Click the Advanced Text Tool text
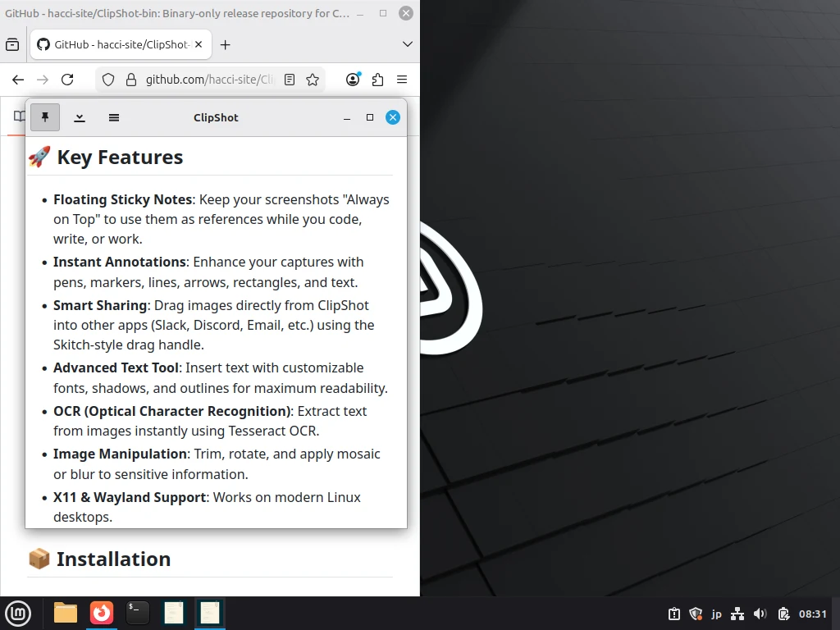The height and width of the screenshot is (630, 840). click(116, 368)
